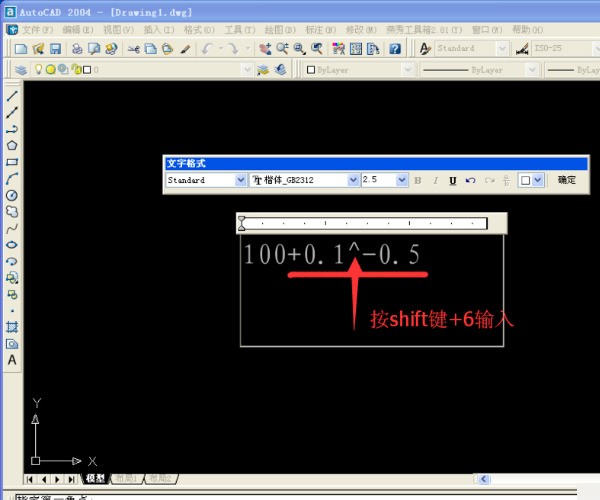Select the Circle drawing tool

click(12, 195)
